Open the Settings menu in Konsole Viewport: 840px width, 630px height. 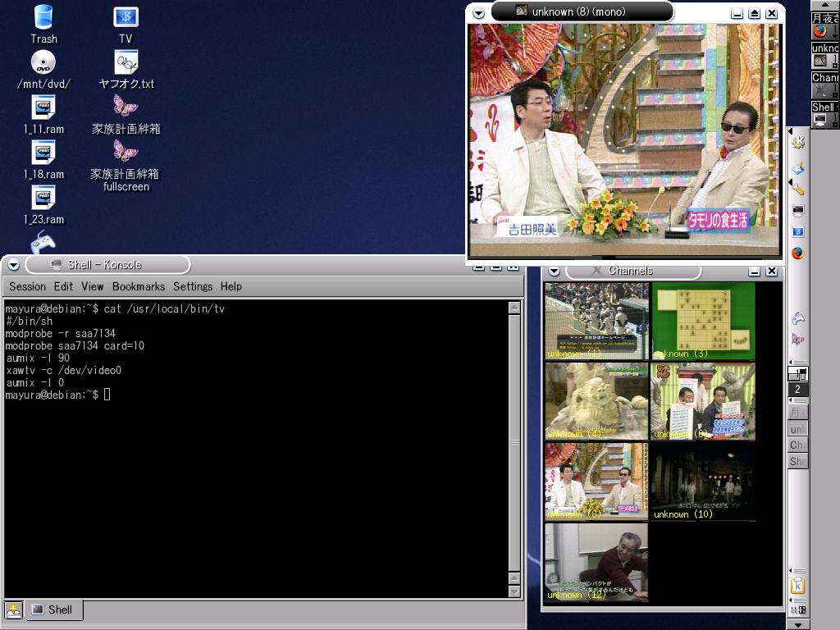pos(192,286)
